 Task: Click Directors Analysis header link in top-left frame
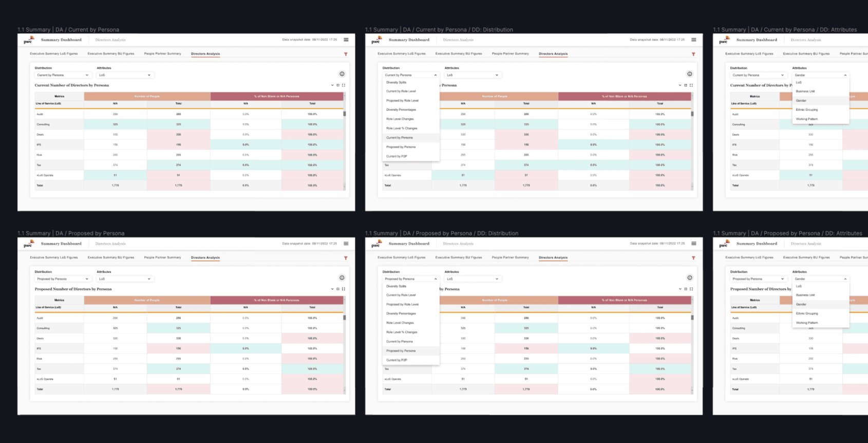point(110,40)
